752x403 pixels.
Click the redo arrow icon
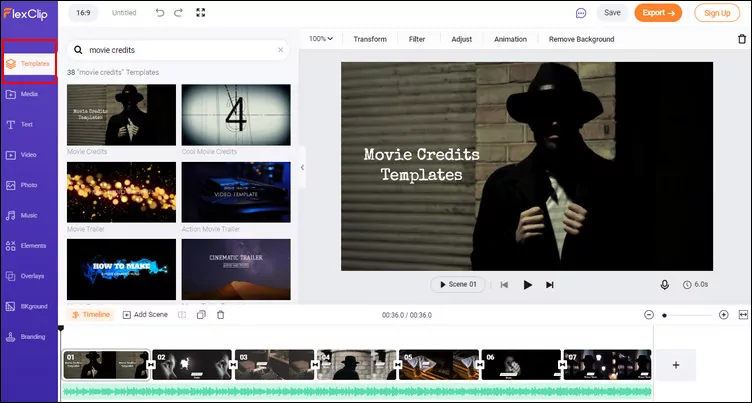point(178,13)
